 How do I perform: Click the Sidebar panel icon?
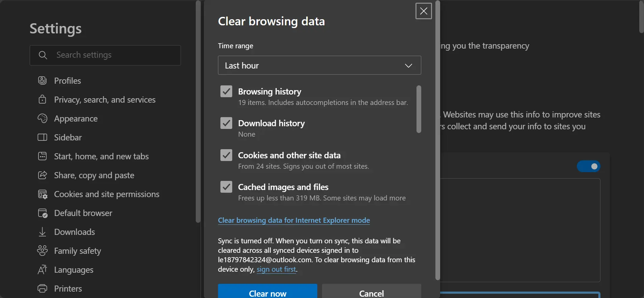pos(42,137)
